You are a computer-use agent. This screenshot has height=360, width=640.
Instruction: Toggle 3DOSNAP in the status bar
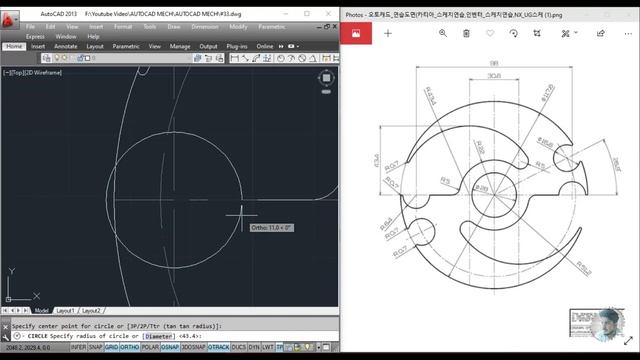[x=193, y=347]
